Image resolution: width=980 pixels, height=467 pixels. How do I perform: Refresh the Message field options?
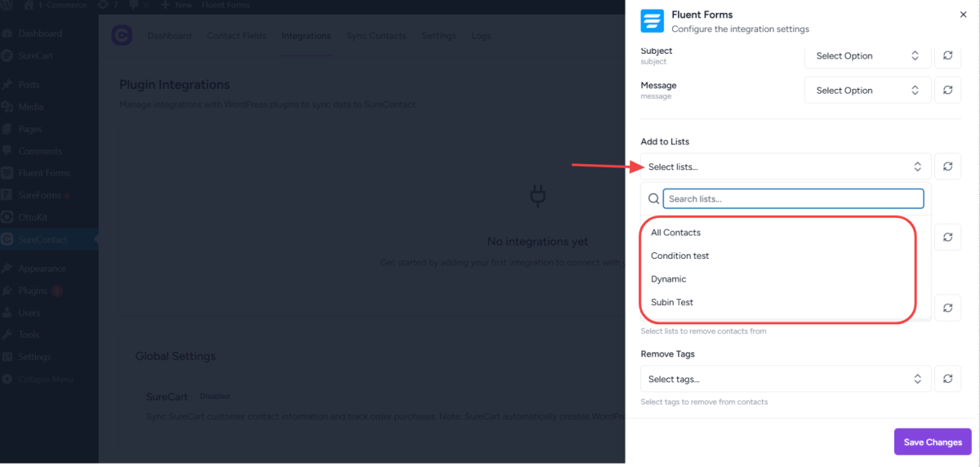pos(947,90)
